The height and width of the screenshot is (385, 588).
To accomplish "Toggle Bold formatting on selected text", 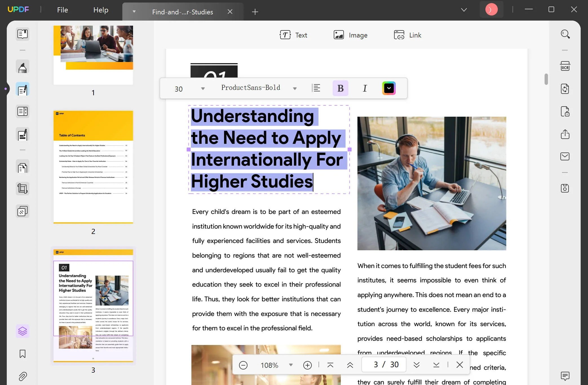I will [340, 88].
